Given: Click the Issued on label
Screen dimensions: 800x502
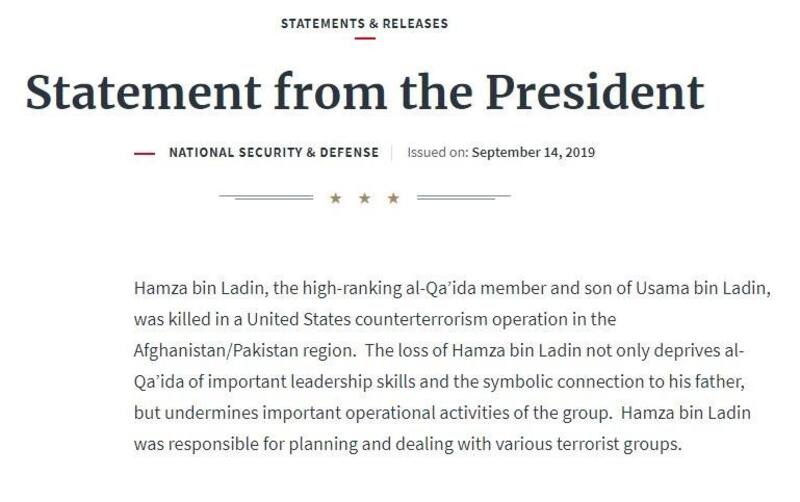Looking at the screenshot, I should click(437, 153).
